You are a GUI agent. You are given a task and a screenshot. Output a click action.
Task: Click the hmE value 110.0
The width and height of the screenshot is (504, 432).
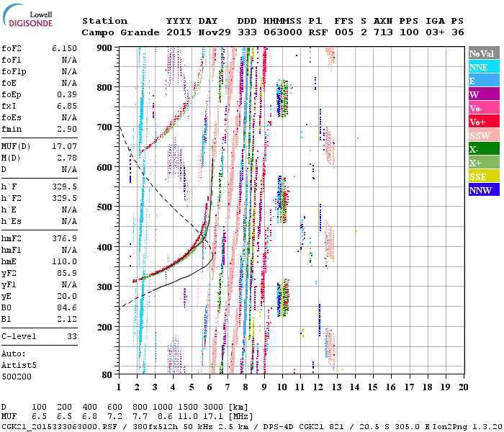[64, 261]
